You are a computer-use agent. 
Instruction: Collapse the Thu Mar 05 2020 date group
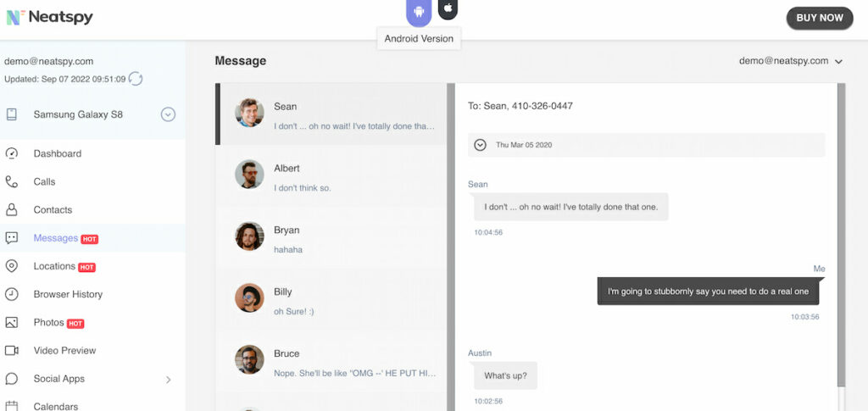(481, 145)
